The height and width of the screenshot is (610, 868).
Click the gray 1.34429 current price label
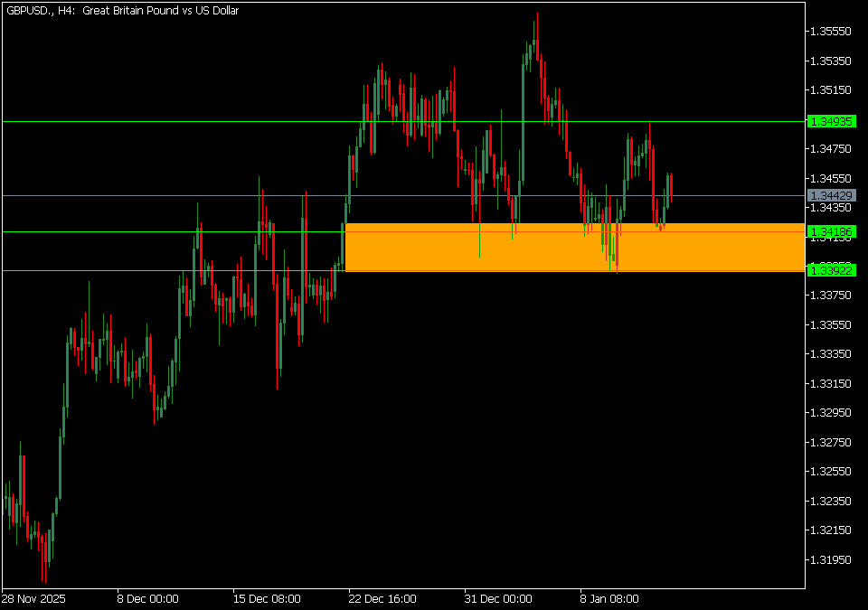(x=830, y=195)
